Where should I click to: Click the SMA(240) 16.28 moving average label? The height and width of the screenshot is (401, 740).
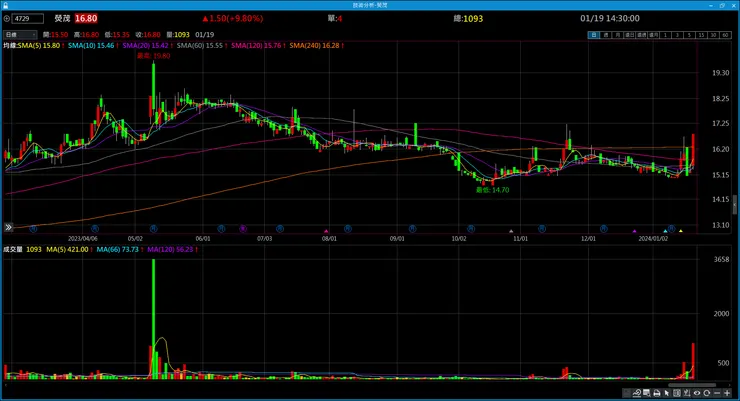pos(314,46)
